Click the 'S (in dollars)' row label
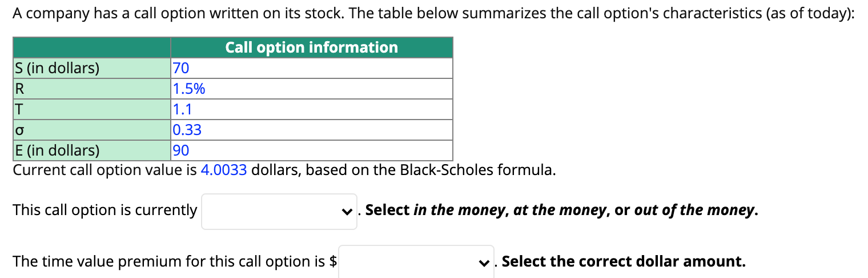The image size is (868, 278). [x=56, y=69]
